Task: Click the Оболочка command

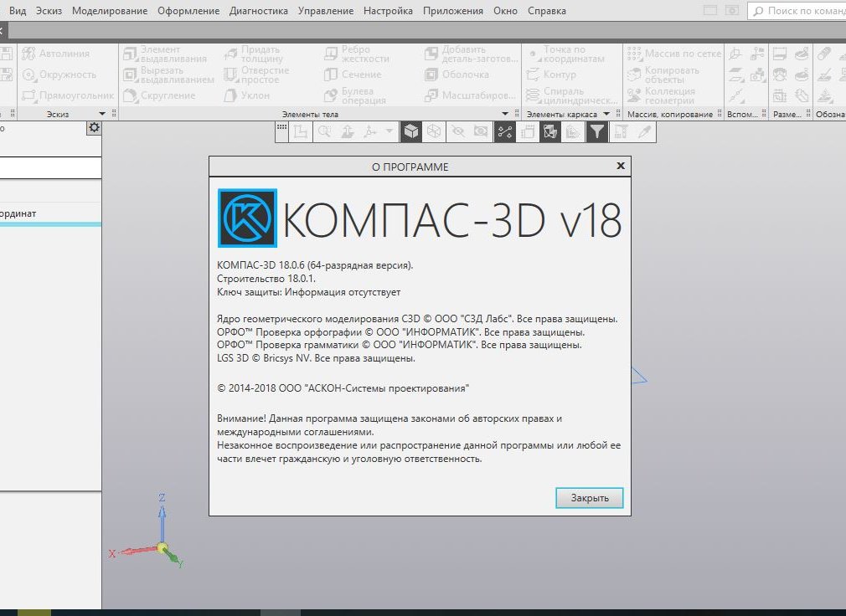Action: (x=457, y=74)
